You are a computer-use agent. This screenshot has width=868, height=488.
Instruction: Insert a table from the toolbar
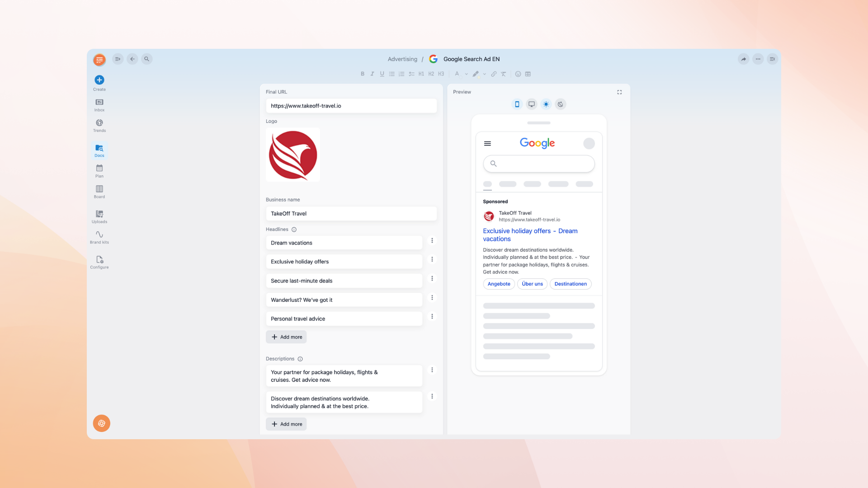tap(528, 74)
